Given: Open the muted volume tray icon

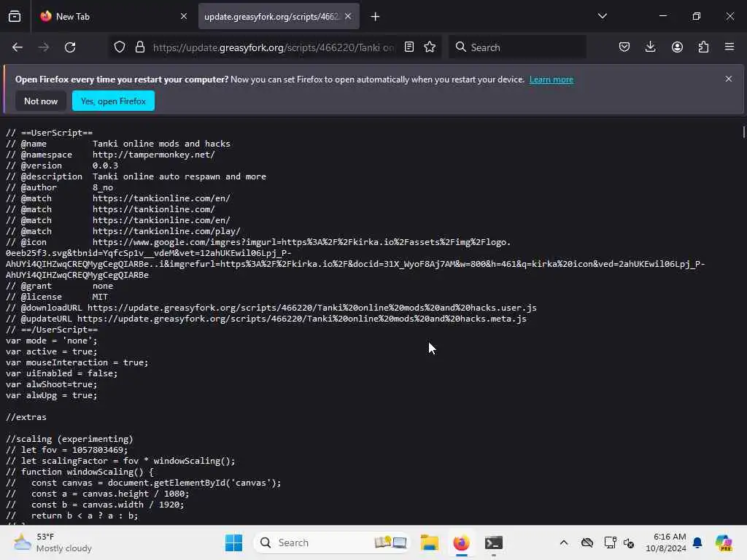Looking at the screenshot, I should 628,542.
